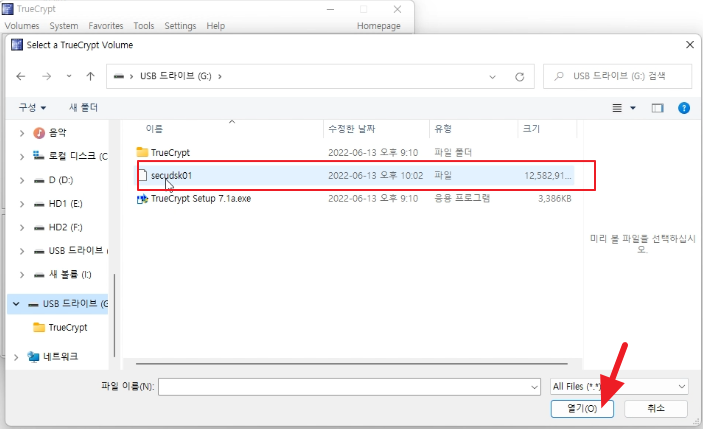Select 네트워크 in the sidebar
703x429 pixels.
(x=52, y=357)
